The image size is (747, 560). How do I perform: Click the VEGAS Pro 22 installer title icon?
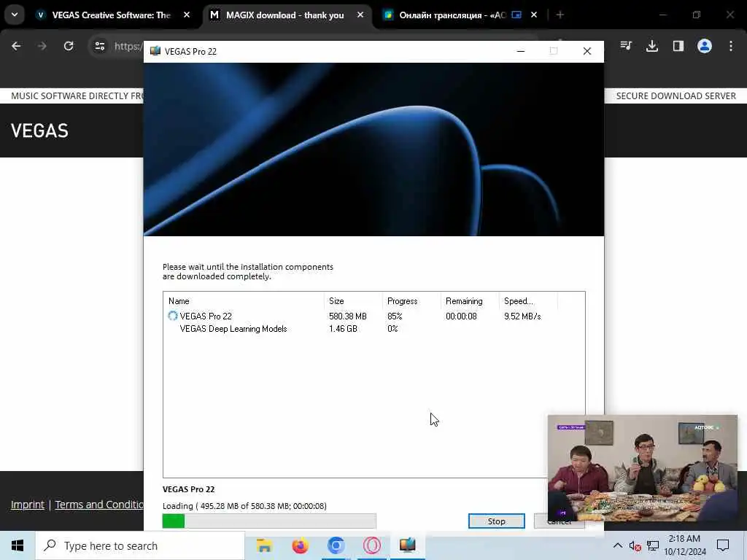[155, 51]
